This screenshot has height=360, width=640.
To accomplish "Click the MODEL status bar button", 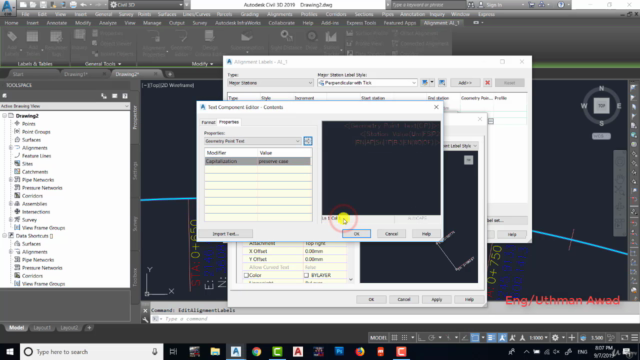I will tap(378, 338).
